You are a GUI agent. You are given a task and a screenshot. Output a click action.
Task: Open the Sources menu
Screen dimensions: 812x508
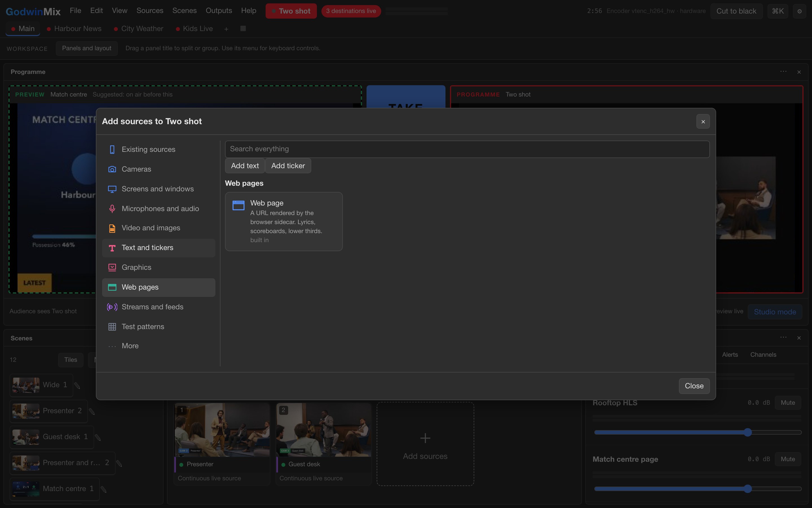[x=150, y=11]
